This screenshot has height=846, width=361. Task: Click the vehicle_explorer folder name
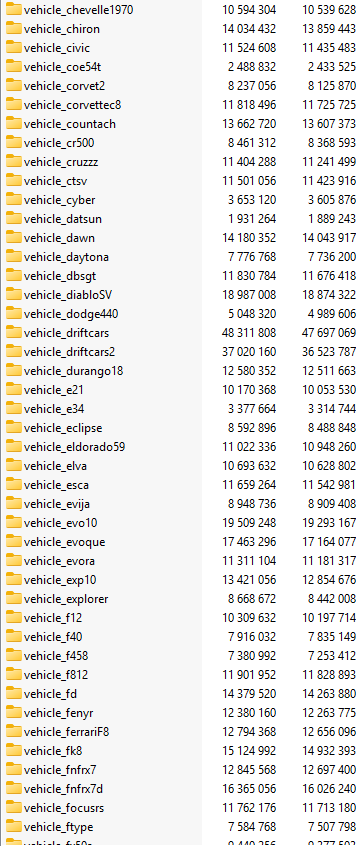pos(66,599)
